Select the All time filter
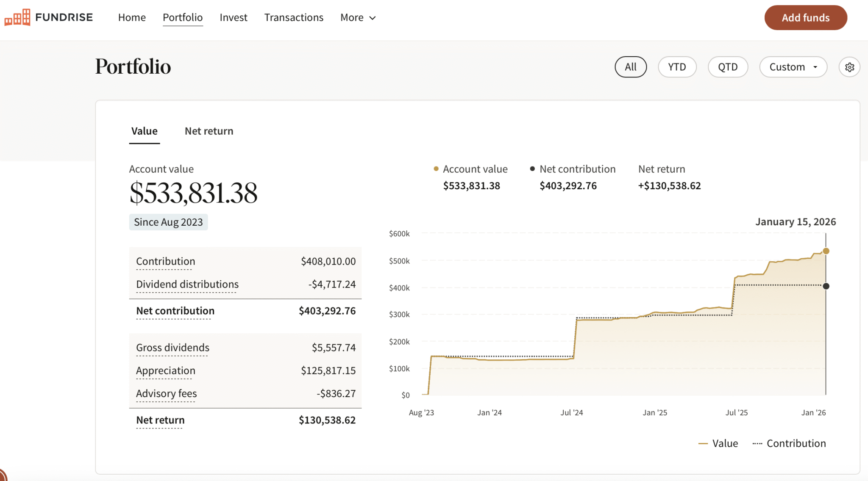The height and width of the screenshot is (481, 868). [x=631, y=67]
